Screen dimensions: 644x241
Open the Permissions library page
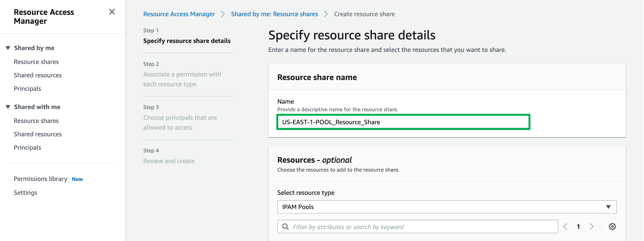point(41,179)
